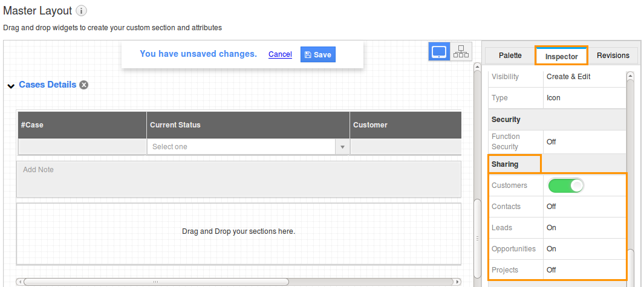Screen dimensions: 644x287
Task: Click the Security section heading
Action: click(506, 120)
